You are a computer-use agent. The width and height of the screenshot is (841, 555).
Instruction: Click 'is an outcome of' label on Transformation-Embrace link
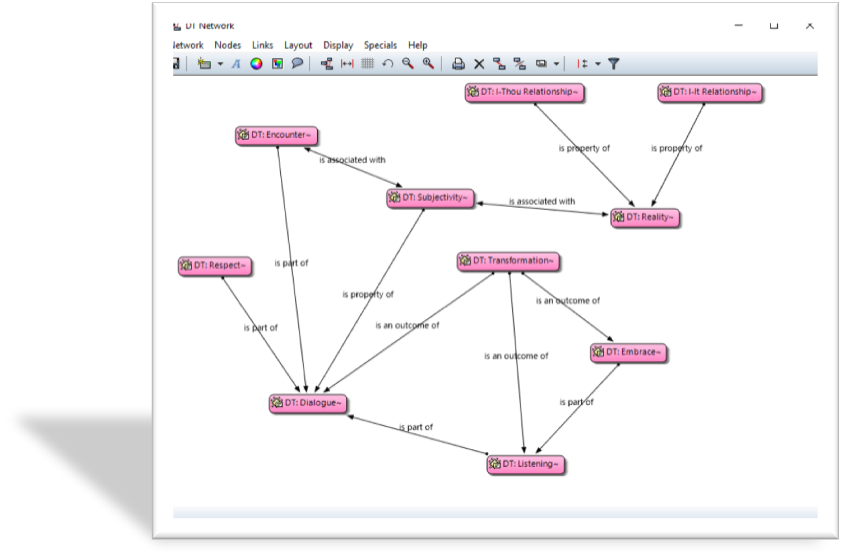[x=567, y=301]
